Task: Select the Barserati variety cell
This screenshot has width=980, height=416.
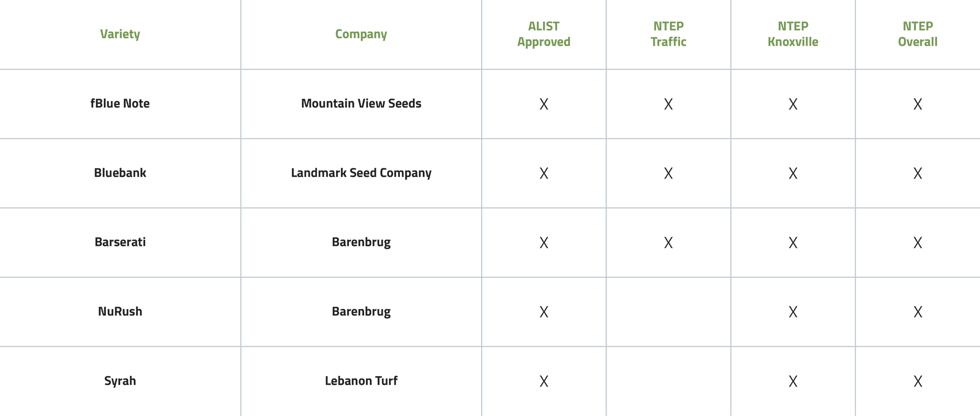Action: tap(120, 242)
